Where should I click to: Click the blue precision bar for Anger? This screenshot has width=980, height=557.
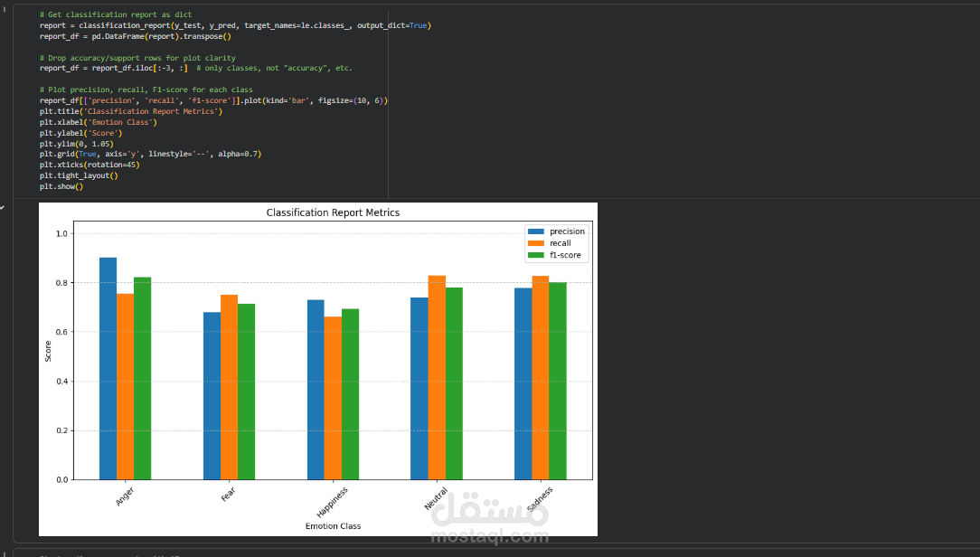(x=108, y=369)
